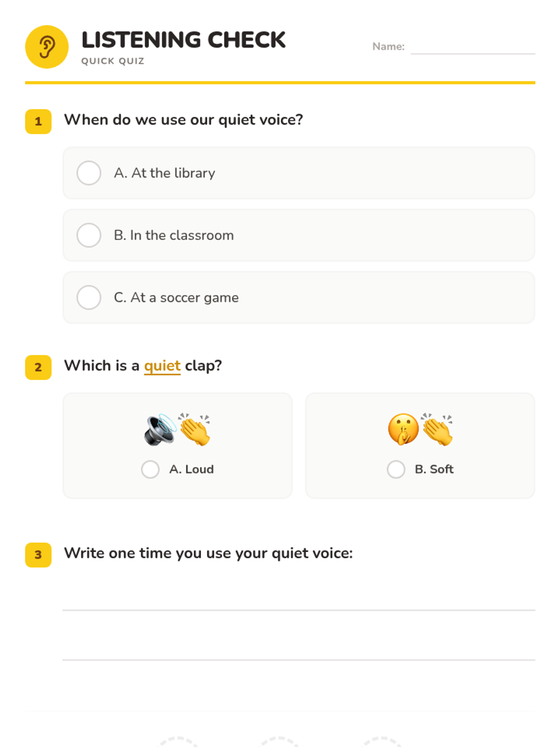
Task: Click the question 3 number badge
Action: 38,555
